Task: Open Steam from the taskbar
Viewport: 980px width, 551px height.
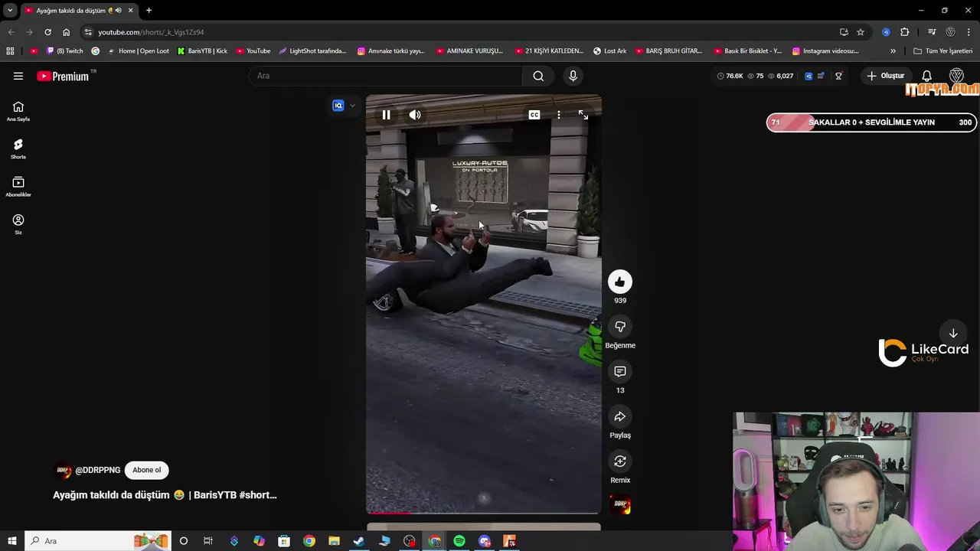Action: click(359, 541)
